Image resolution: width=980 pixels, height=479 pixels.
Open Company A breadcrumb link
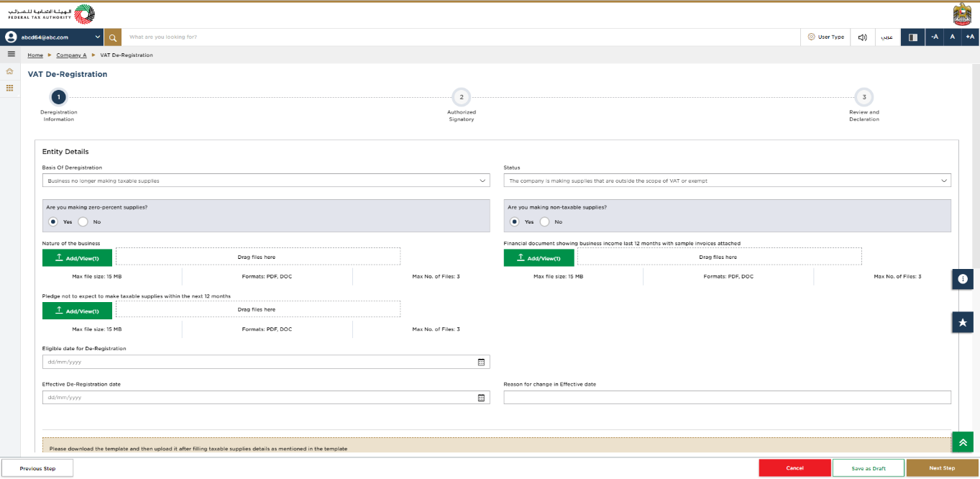pos(71,55)
